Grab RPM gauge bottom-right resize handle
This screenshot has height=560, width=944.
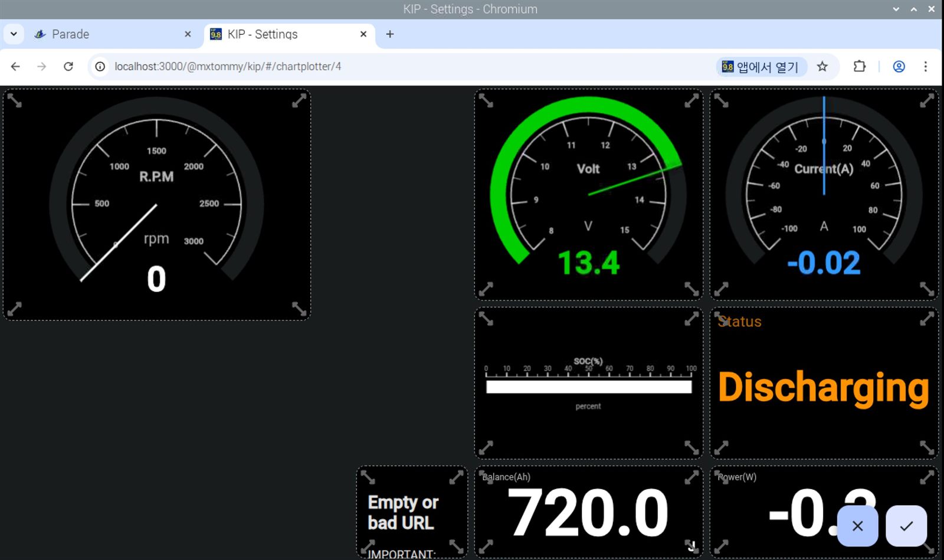[x=299, y=309]
